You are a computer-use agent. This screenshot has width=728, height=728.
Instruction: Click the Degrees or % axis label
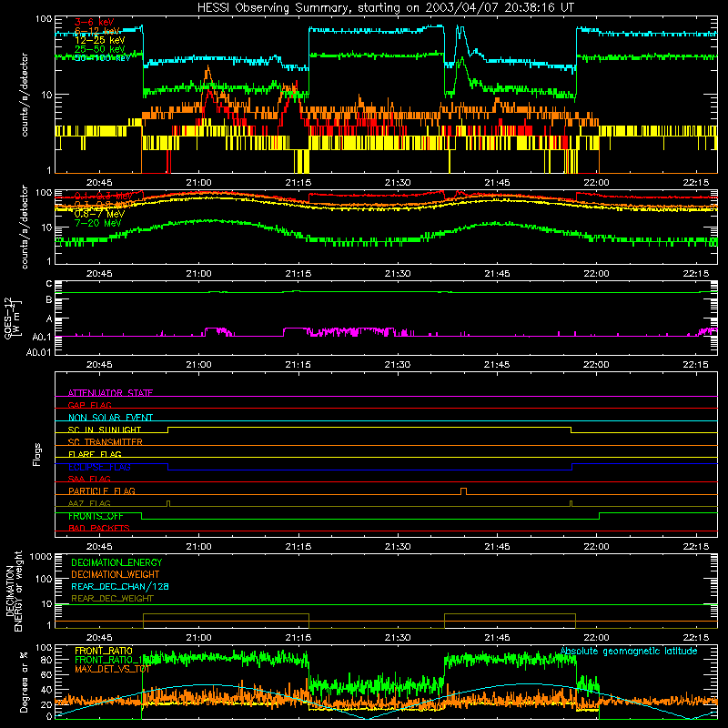coord(24,682)
